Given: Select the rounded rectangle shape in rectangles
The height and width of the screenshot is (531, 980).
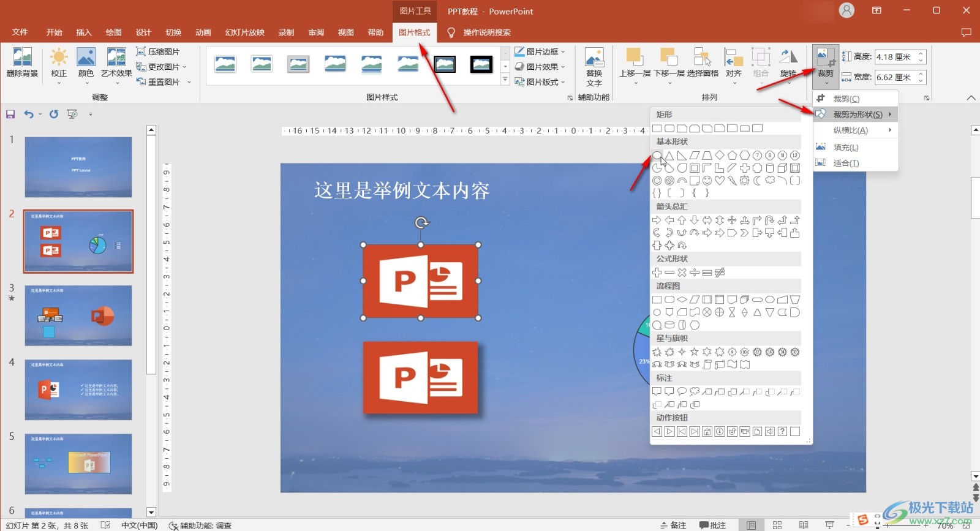Looking at the screenshot, I should coord(669,128).
